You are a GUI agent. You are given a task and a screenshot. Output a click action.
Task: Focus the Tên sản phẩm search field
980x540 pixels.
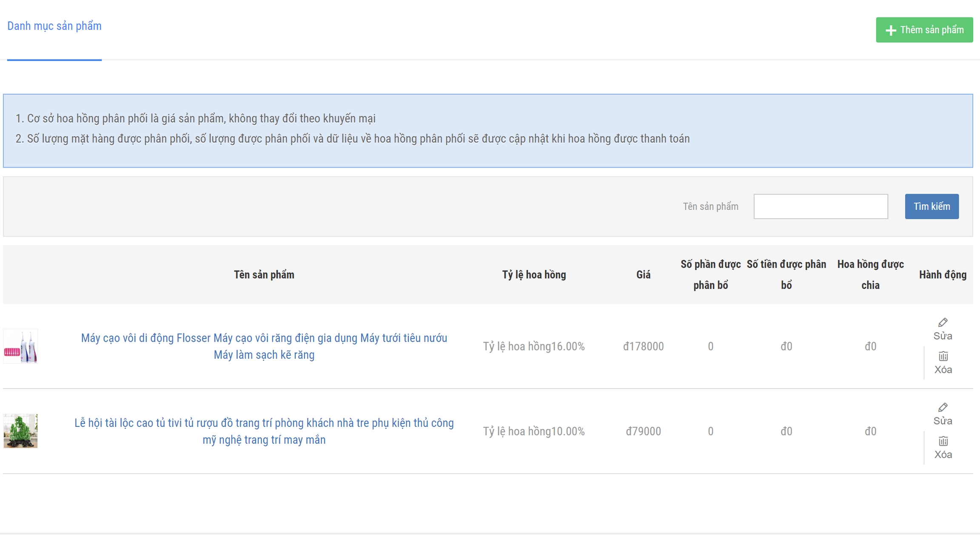(x=820, y=206)
